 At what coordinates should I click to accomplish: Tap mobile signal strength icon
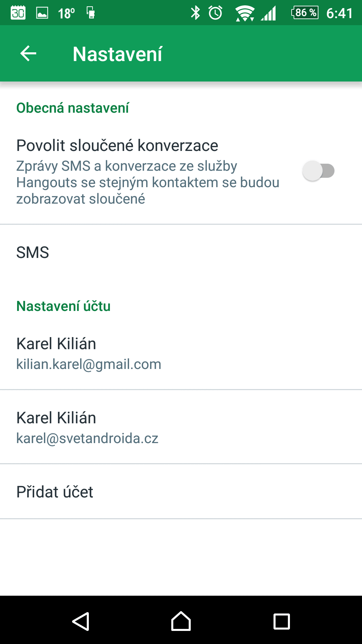tap(268, 13)
